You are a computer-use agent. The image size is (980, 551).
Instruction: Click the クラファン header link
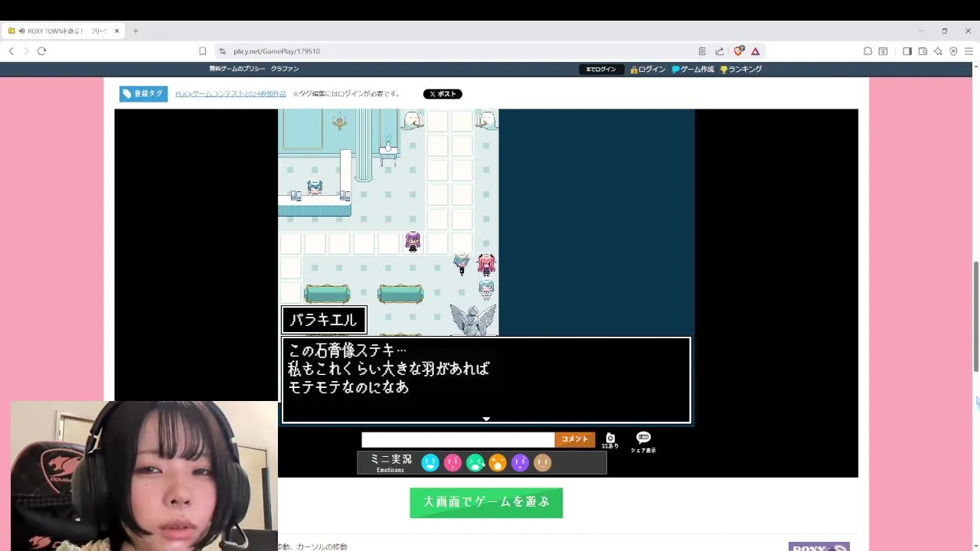[285, 69]
